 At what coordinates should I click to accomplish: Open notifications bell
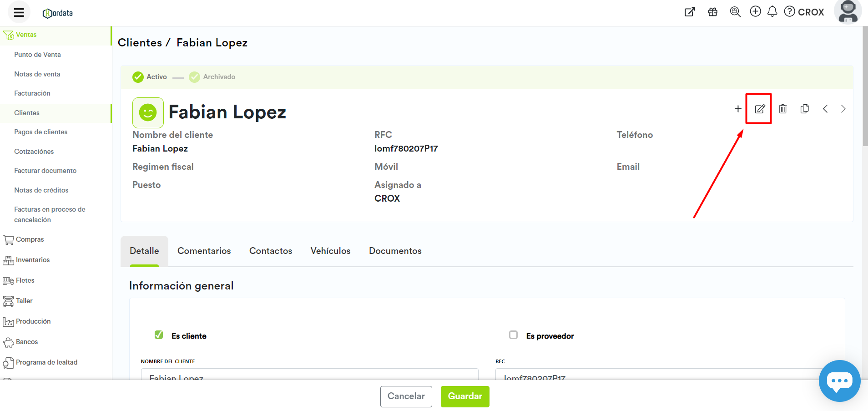point(772,11)
